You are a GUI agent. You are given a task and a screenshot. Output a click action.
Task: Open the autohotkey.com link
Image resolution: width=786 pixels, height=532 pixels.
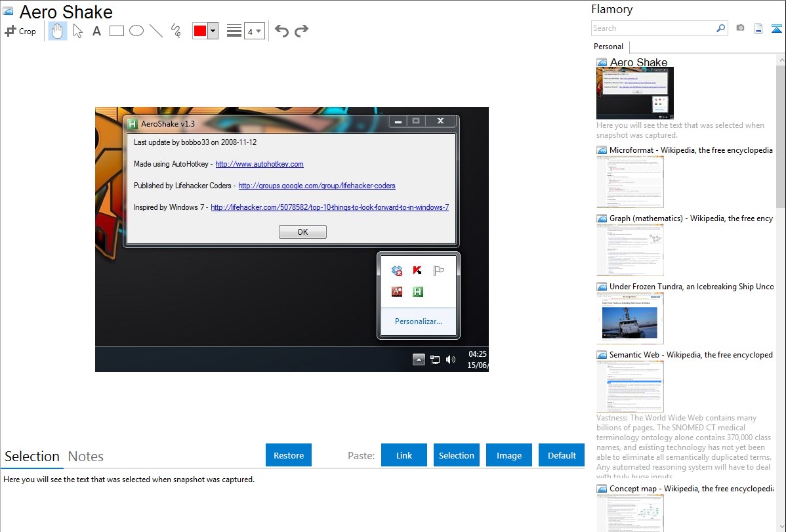[259, 164]
